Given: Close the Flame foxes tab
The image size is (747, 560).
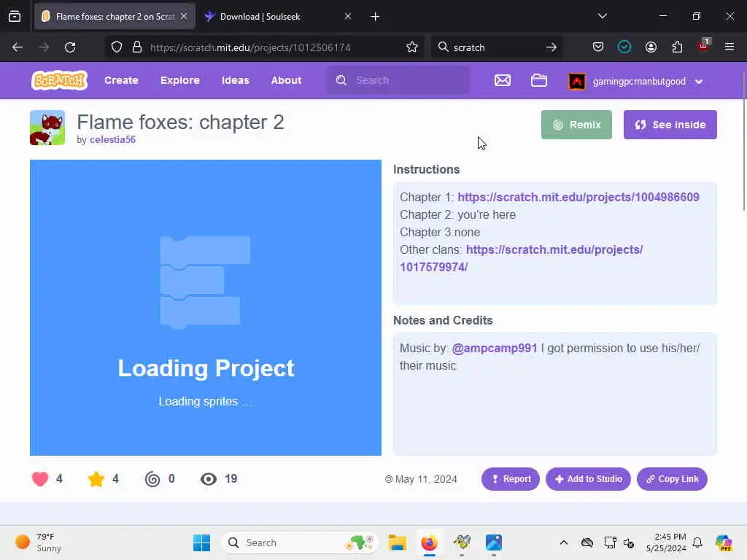Looking at the screenshot, I should click(184, 17).
